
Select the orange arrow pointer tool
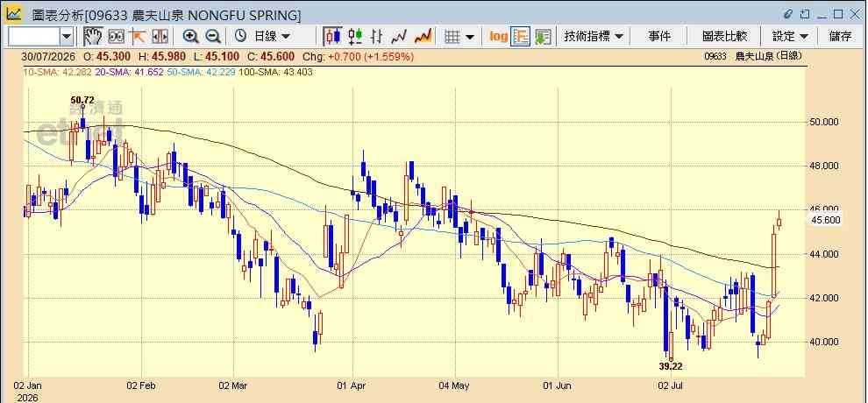pyautogui.click(x=138, y=37)
